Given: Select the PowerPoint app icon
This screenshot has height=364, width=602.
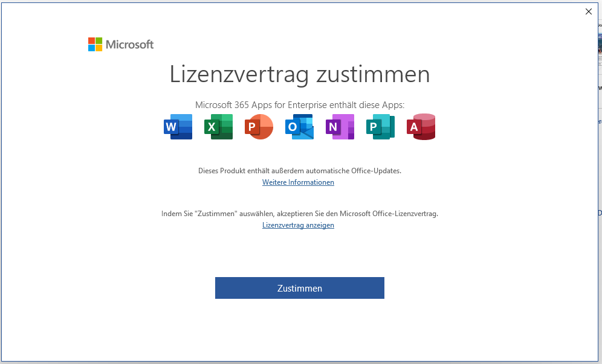Looking at the screenshot, I should [x=259, y=127].
